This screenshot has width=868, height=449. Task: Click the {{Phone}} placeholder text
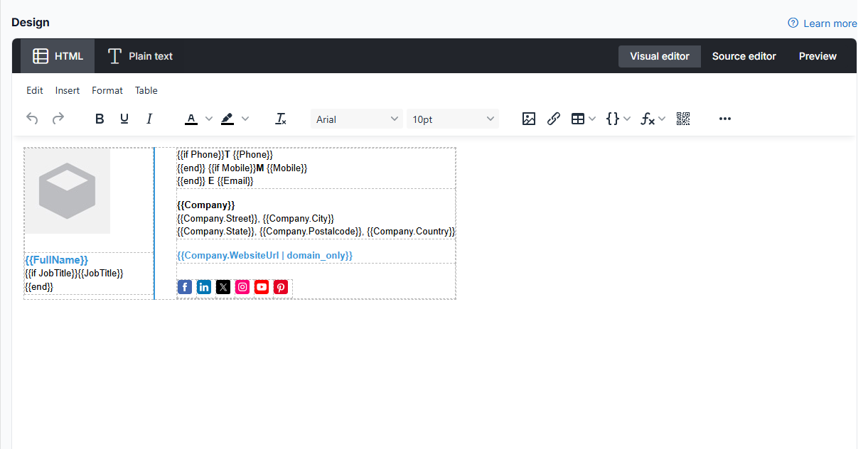[253, 155]
